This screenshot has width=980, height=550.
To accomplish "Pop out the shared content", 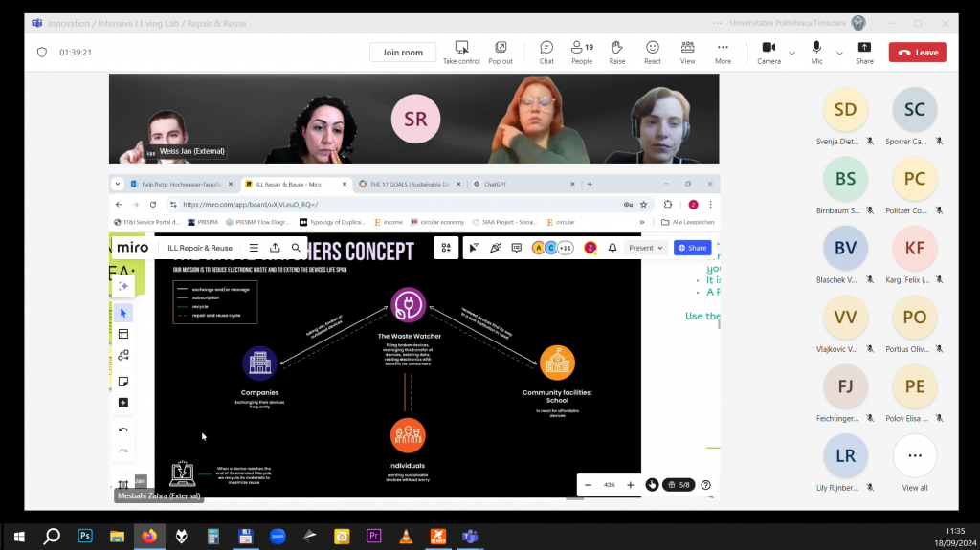I will 501,53.
